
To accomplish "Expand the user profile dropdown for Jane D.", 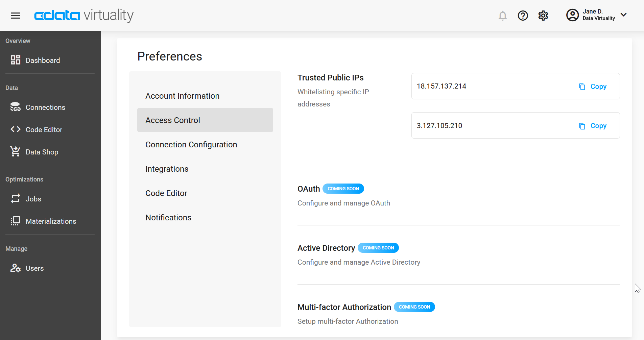I will click(624, 15).
